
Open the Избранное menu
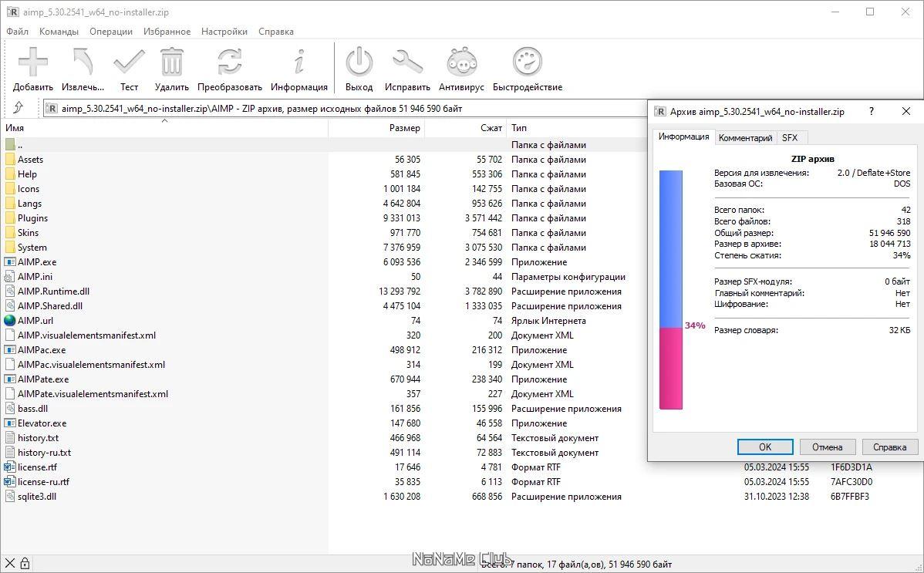167,32
